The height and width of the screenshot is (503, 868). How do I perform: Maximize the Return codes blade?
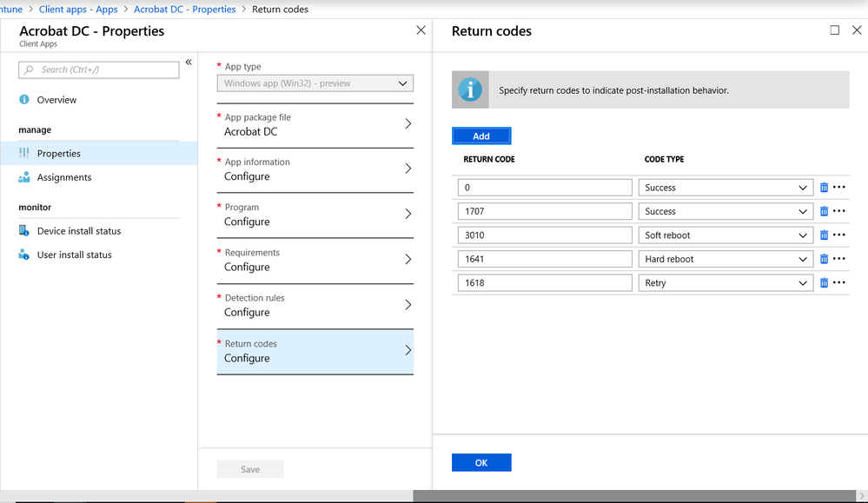click(x=835, y=30)
